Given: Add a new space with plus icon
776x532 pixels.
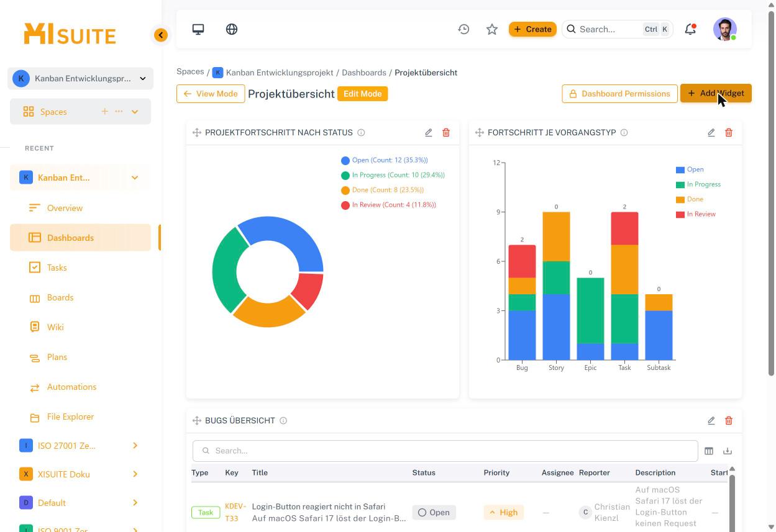Looking at the screenshot, I should 104,112.
